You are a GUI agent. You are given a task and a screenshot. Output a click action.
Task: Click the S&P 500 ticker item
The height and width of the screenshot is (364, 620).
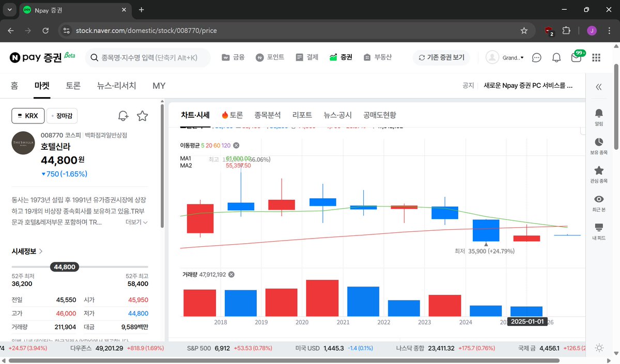coord(230,349)
